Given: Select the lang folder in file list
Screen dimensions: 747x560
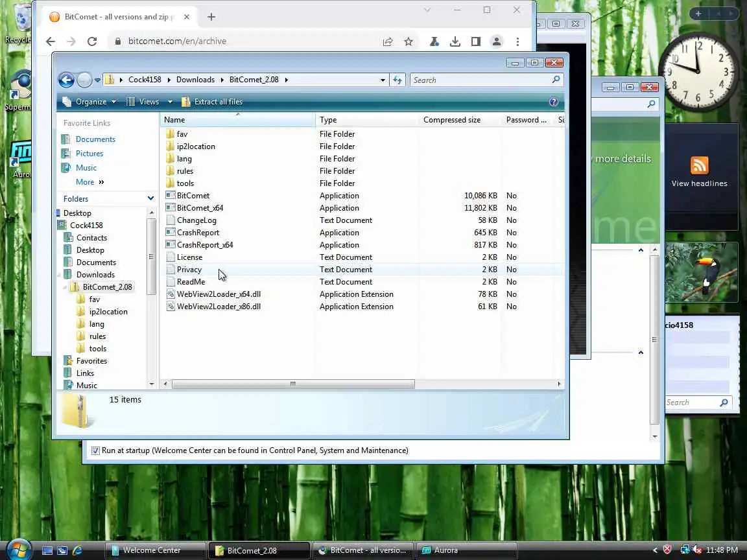Looking at the screenshot, I should click(x=184, y=159).
